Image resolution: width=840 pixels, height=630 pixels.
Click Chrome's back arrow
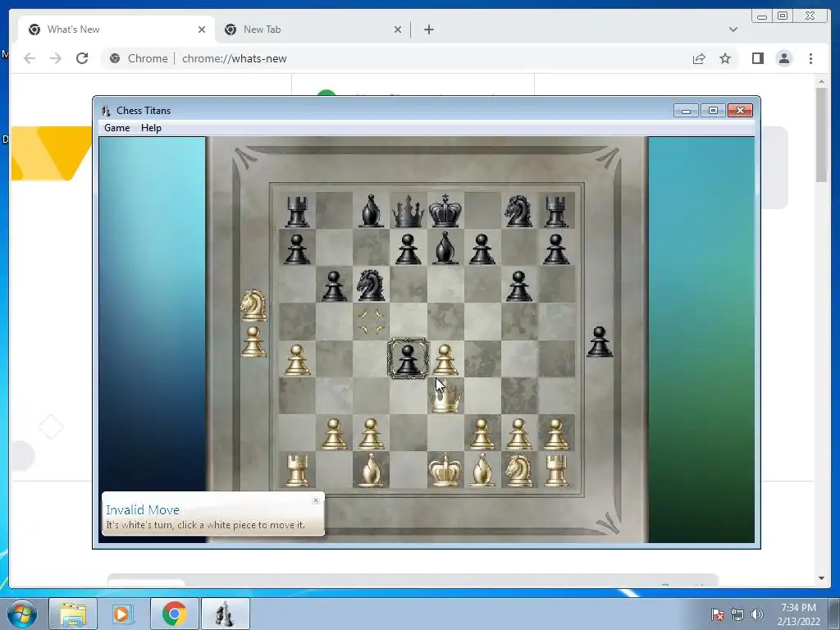point(30,58)
